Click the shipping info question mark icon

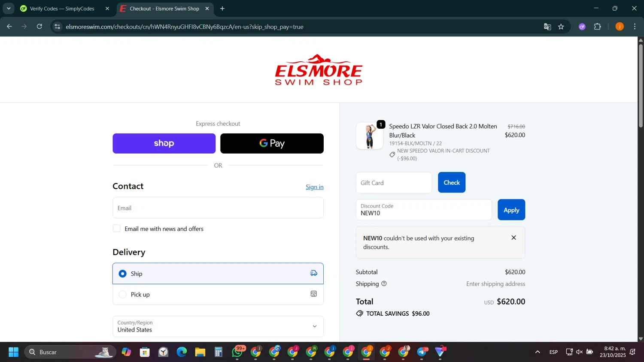point(384,284)
